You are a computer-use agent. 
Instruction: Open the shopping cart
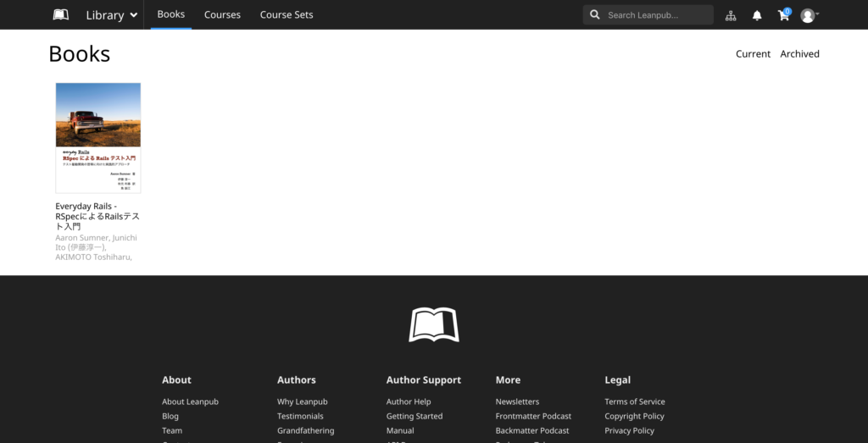[783, 15]
